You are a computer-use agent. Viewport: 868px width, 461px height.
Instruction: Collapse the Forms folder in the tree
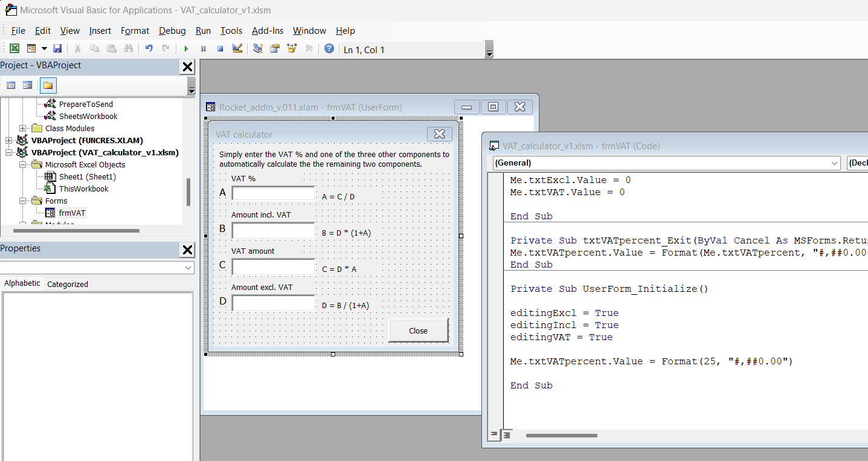coord(23,201)
